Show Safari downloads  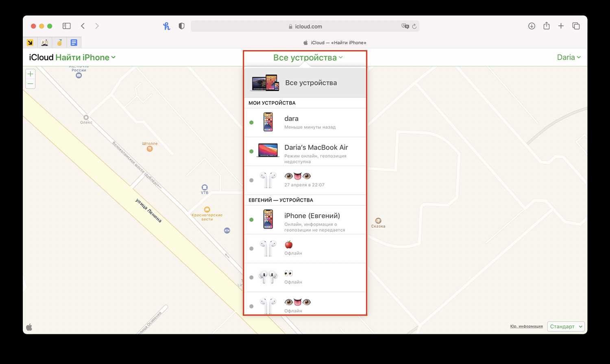tap(532, 26)
